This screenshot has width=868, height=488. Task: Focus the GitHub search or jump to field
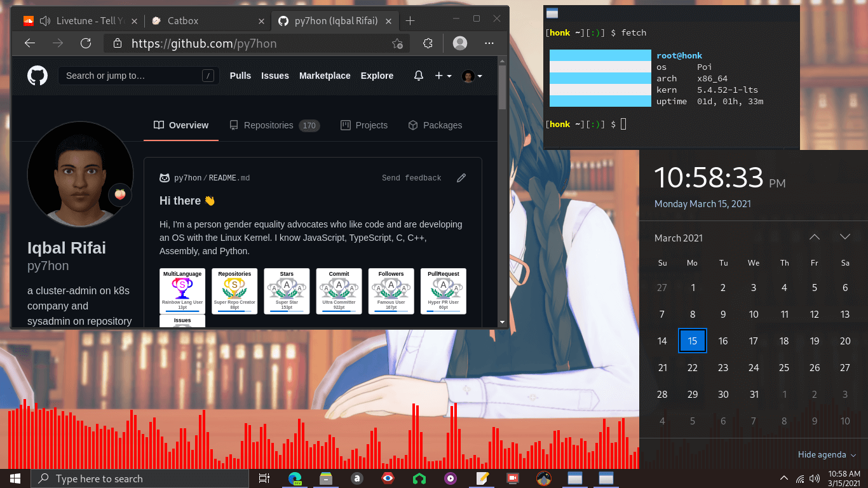click(139, 76)
